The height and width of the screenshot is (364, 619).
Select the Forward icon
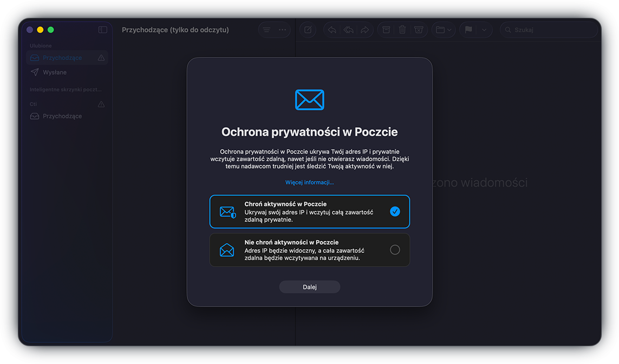point(364,30)
